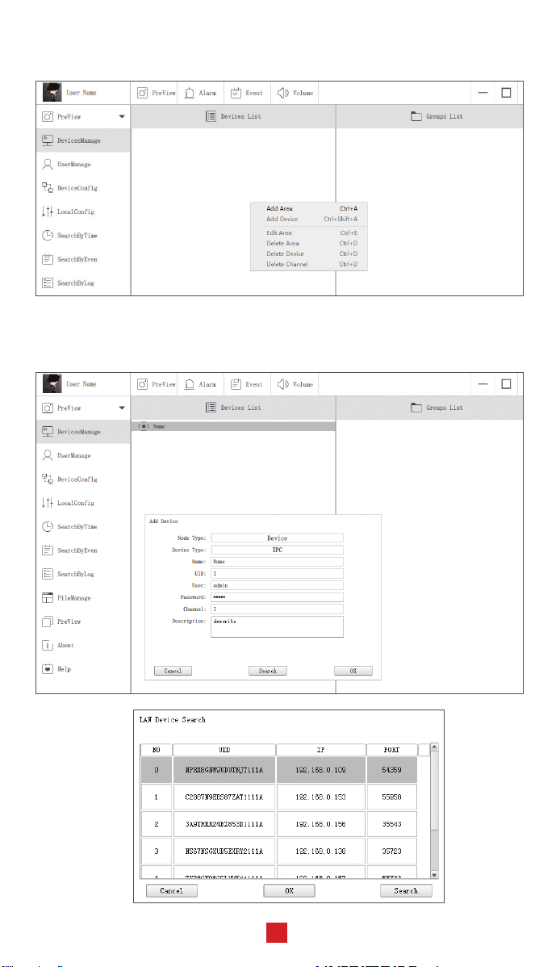
Task: Choose Edit Area in the context menu
Action: [278, 232]
